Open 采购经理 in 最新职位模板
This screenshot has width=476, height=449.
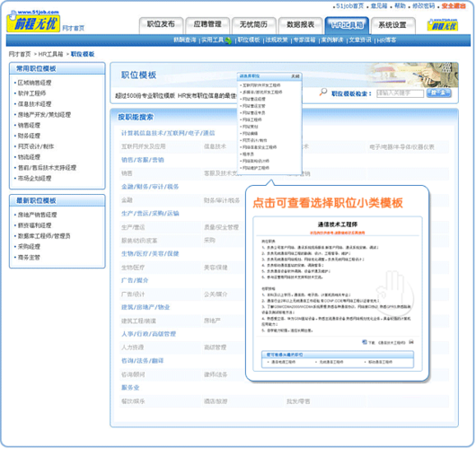coord(29,247)
